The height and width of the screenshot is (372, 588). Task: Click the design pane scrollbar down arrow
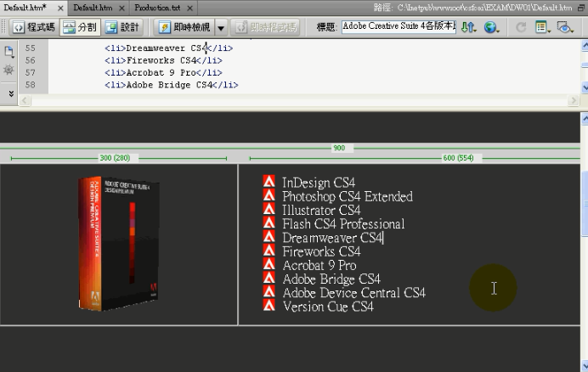point(585,366)
